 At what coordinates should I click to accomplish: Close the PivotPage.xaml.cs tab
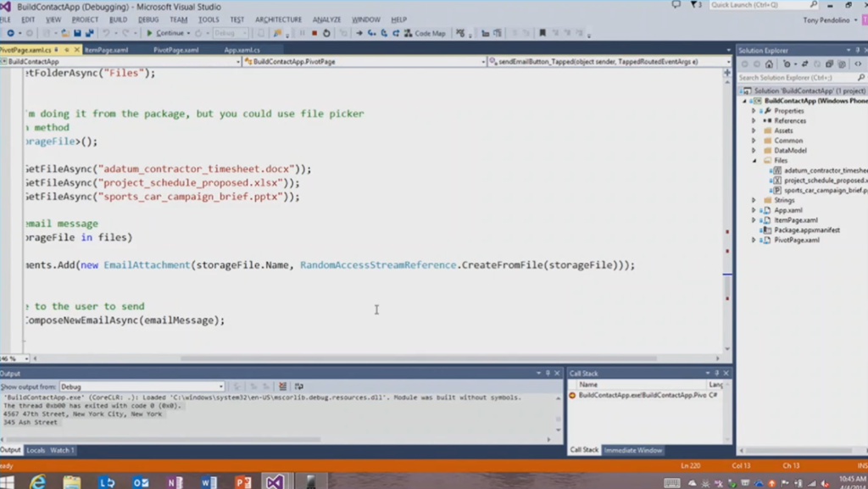pos(77,50)
